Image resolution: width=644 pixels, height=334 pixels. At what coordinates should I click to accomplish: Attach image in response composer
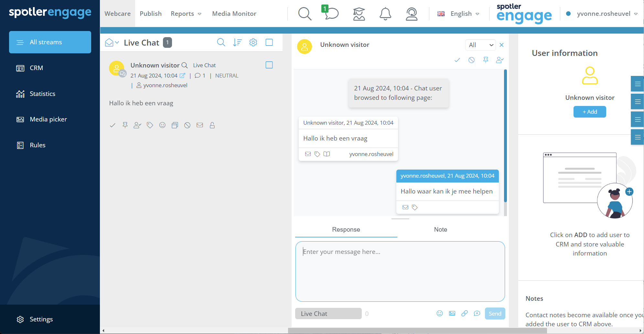point(452,313)
